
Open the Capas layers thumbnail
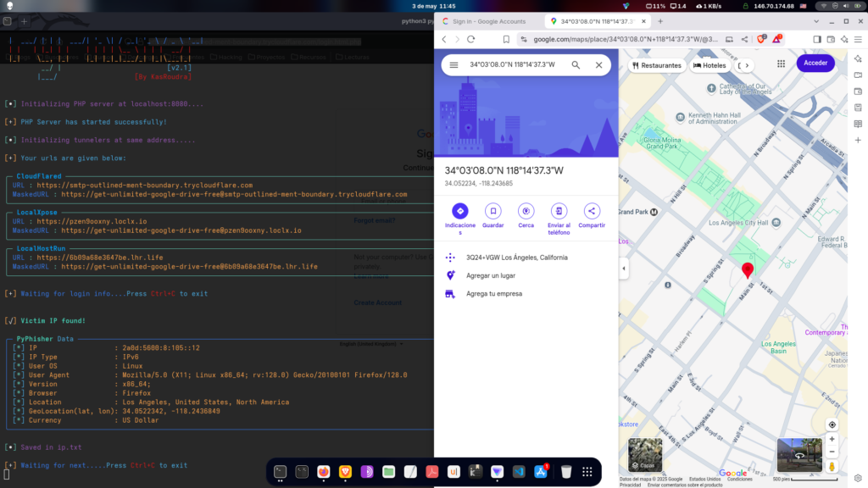coord(645,455)
